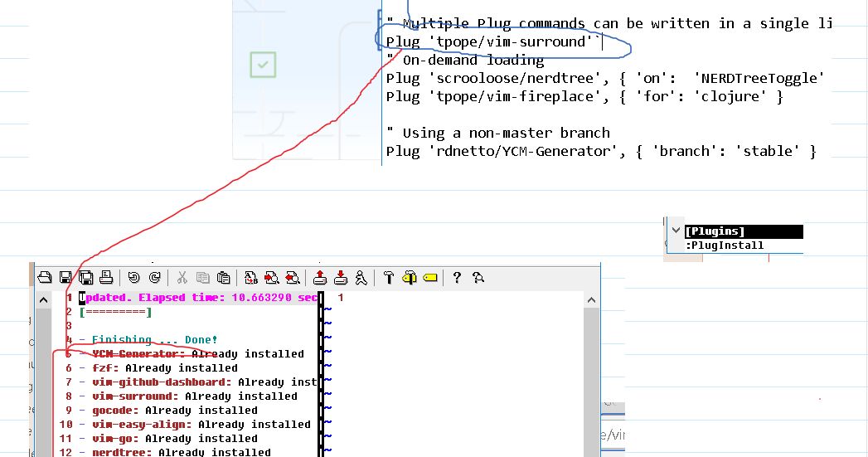Click the Save current file icon
This screenshot has height=457, width=868.
click(x=65, y=278)
